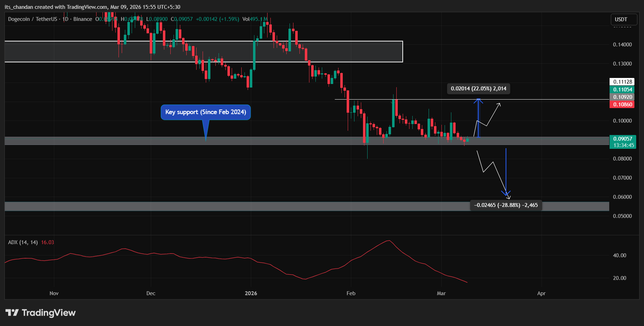The height and width of the screenshot is (326, 644).
Task: Select the Feb label on the time axis
Action: [351, 293]
